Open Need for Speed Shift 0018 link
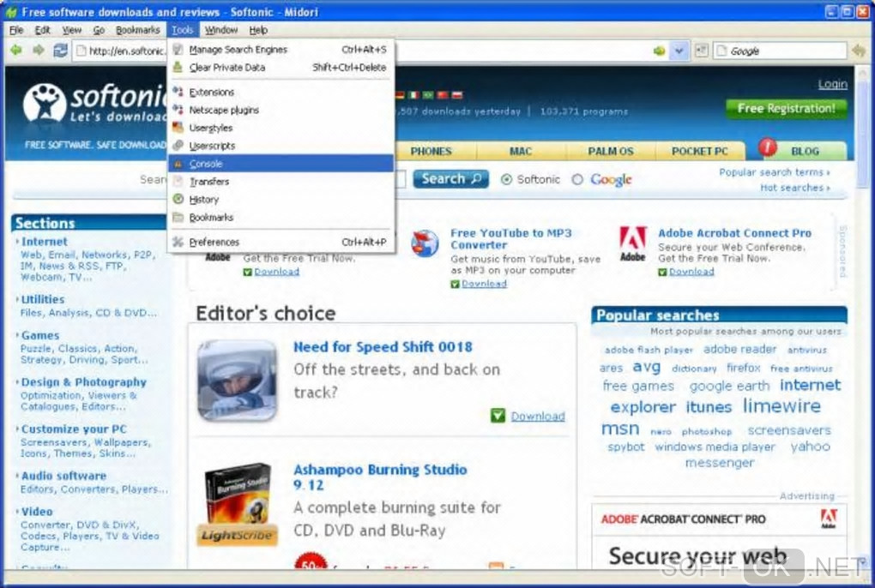 (383, 346)
